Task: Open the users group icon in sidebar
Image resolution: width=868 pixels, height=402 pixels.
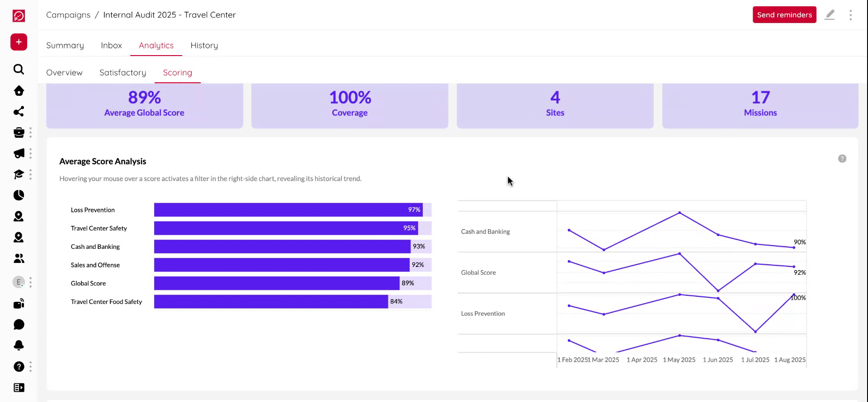Action: [19, 258]
